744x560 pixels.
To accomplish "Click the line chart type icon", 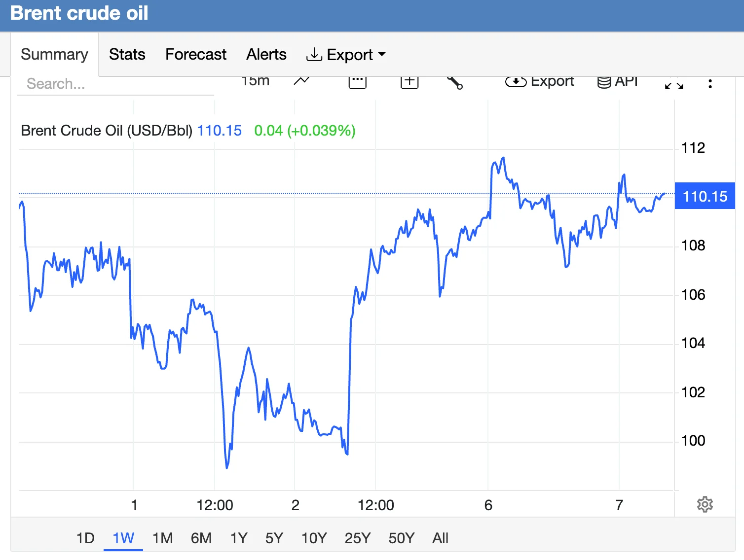I will point(301,81).
